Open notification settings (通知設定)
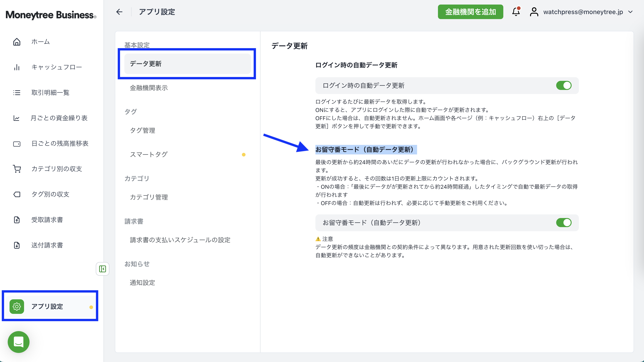This screenshot has width=644, height=362. [x=143, y=283]
